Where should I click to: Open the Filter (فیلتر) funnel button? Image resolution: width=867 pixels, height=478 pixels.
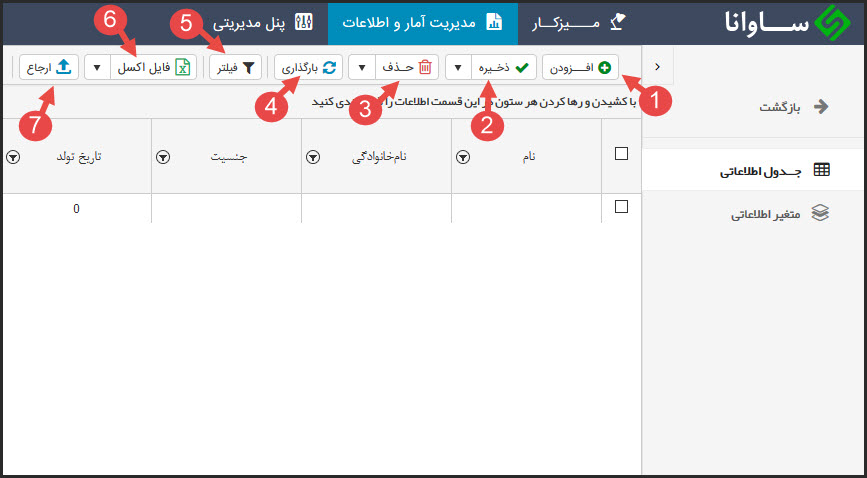[x=237, y=67]
